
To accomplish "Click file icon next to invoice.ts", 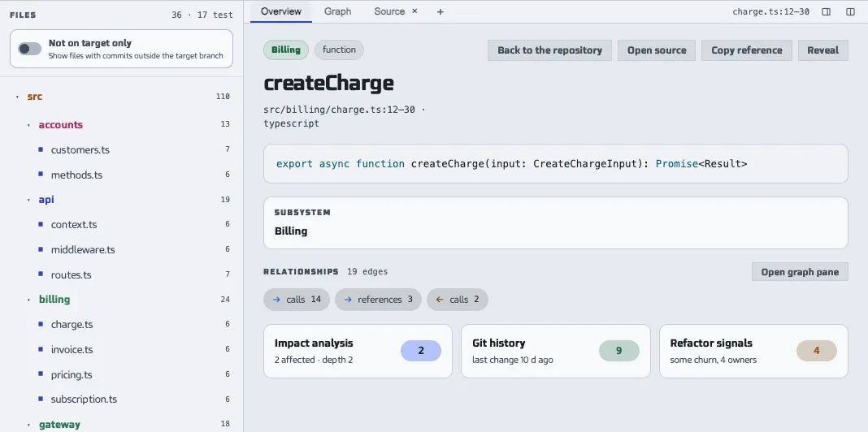I will click(41, 349).
